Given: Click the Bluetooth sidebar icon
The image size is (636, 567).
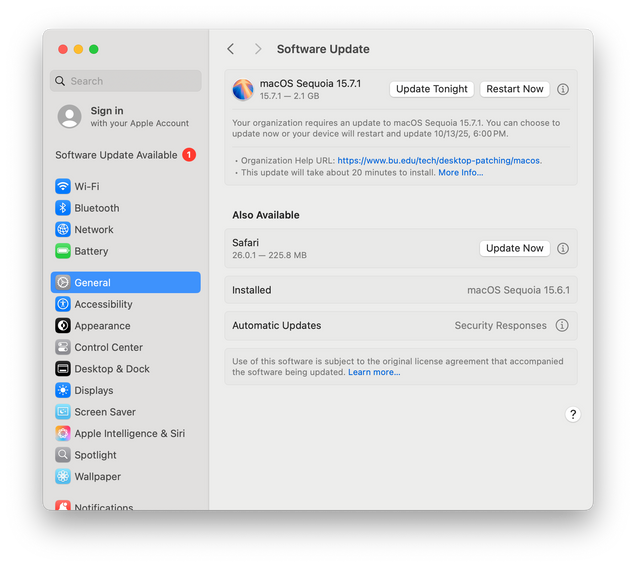Looking at the screenshot, I should 63,208.
